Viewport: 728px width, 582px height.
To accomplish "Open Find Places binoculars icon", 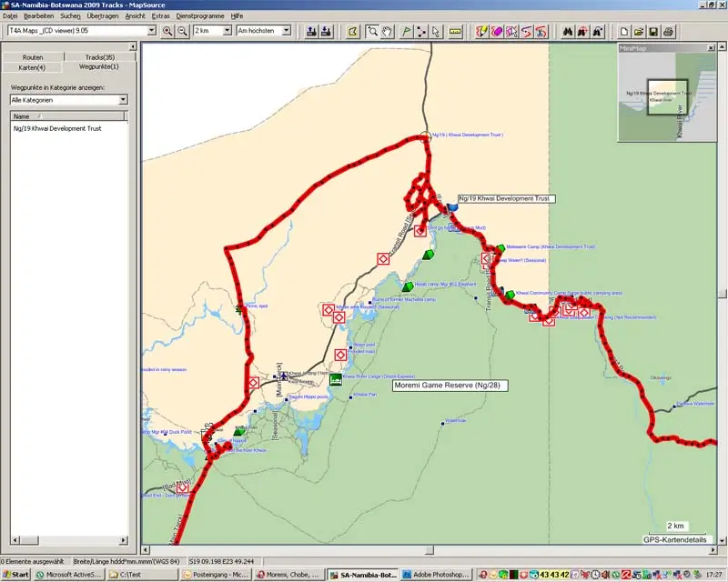I will (567, 32).
